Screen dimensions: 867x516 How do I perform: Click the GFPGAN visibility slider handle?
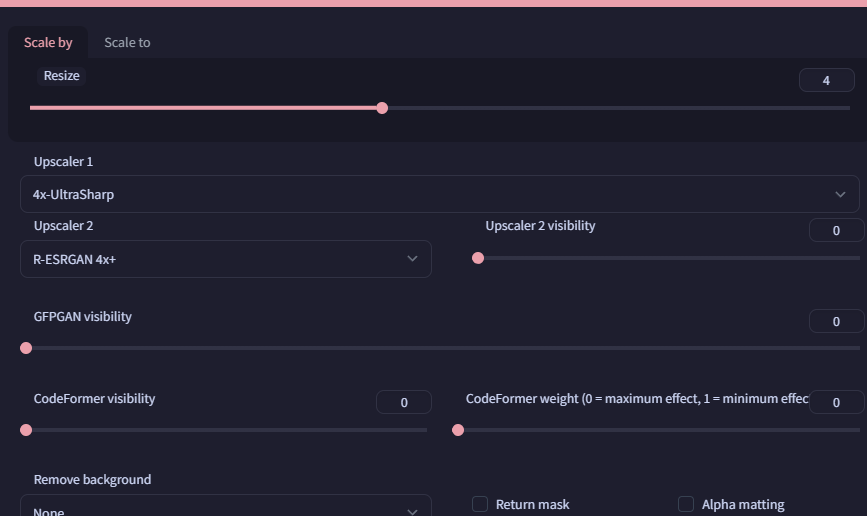coord(26,348)
